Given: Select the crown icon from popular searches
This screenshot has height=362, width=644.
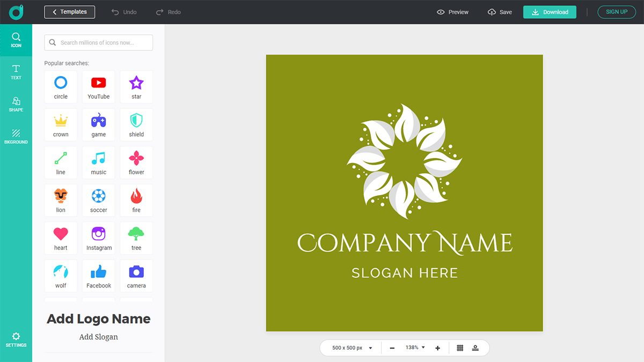Looking at the screenshot, I should [x=61, y=124].
